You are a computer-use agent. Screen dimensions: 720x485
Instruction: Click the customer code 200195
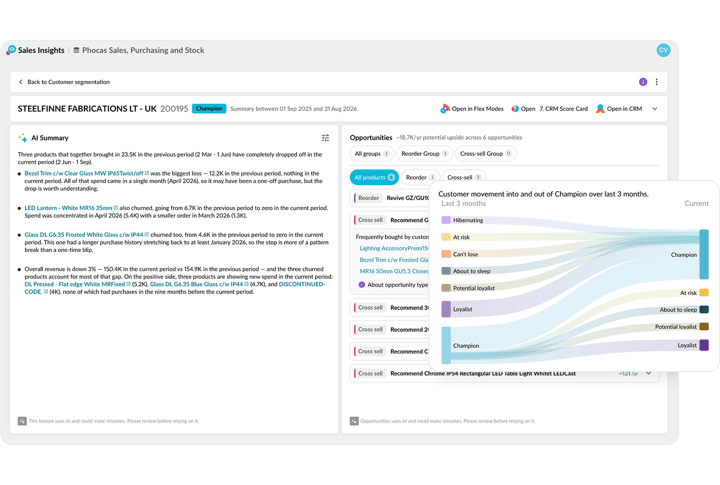point(174,109)
